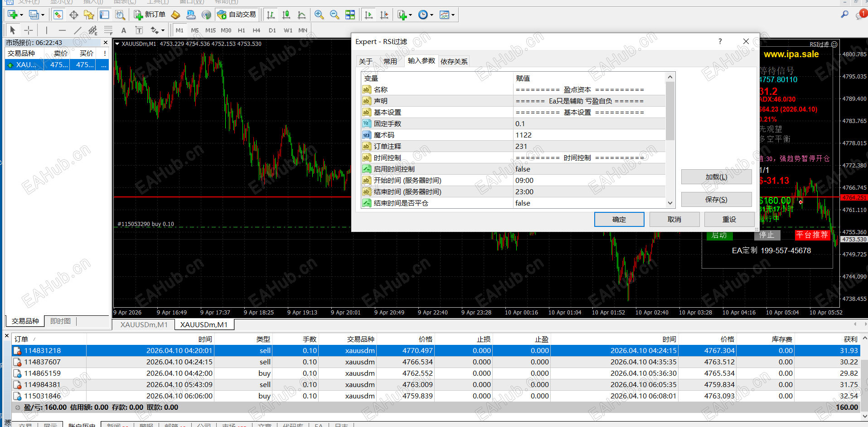Open the Strategy Tester magnifier icon
This screenshot has height=427, width=868.
point(120,15)
